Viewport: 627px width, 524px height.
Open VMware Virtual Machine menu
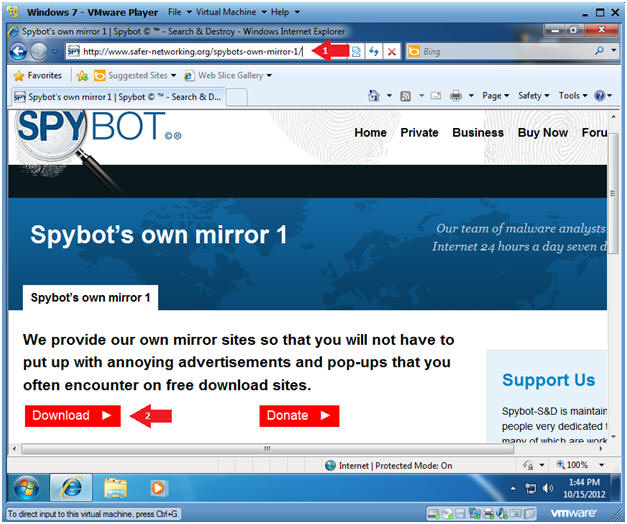click(x=231, y=12)
